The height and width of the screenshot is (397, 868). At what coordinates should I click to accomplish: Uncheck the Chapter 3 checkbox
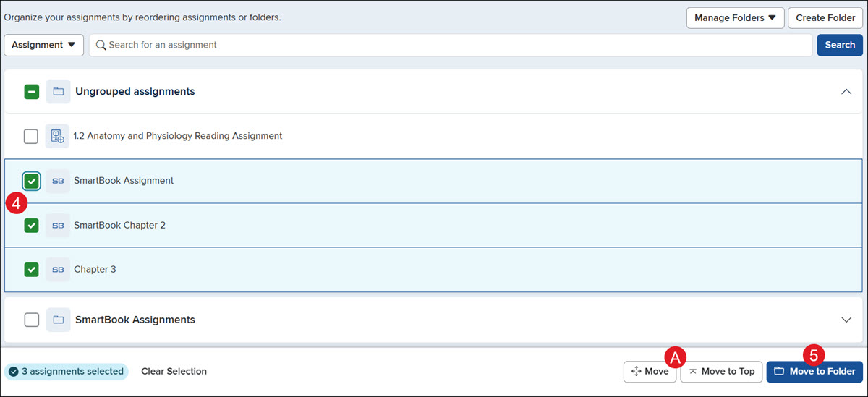pos(31,270)
